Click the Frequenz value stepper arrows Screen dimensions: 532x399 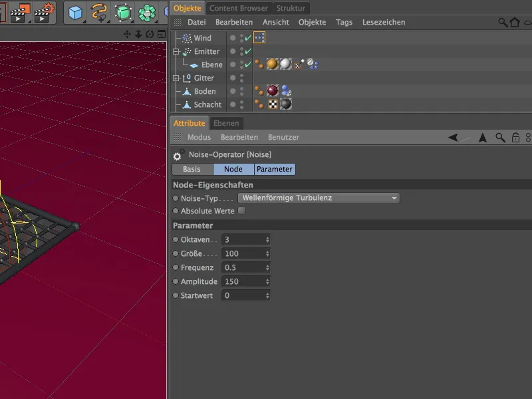(267, 267)
